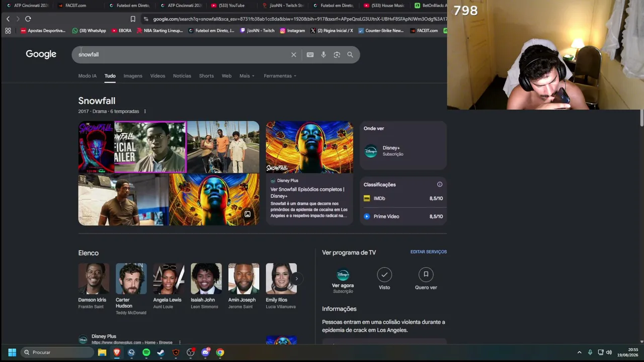Image resolution: width=644 pixels, height=362 pixels.
Task: Open the Disney Plus search result link
Action: tap(132, 339)
